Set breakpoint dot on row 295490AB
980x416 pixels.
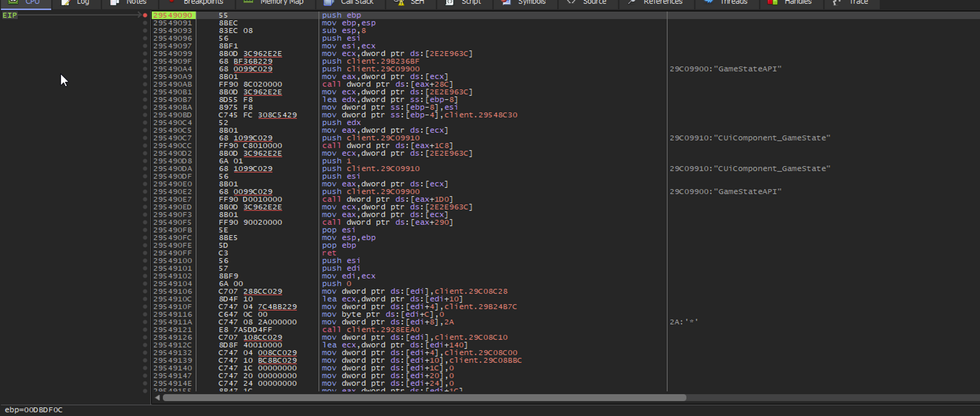pos(145,84)
